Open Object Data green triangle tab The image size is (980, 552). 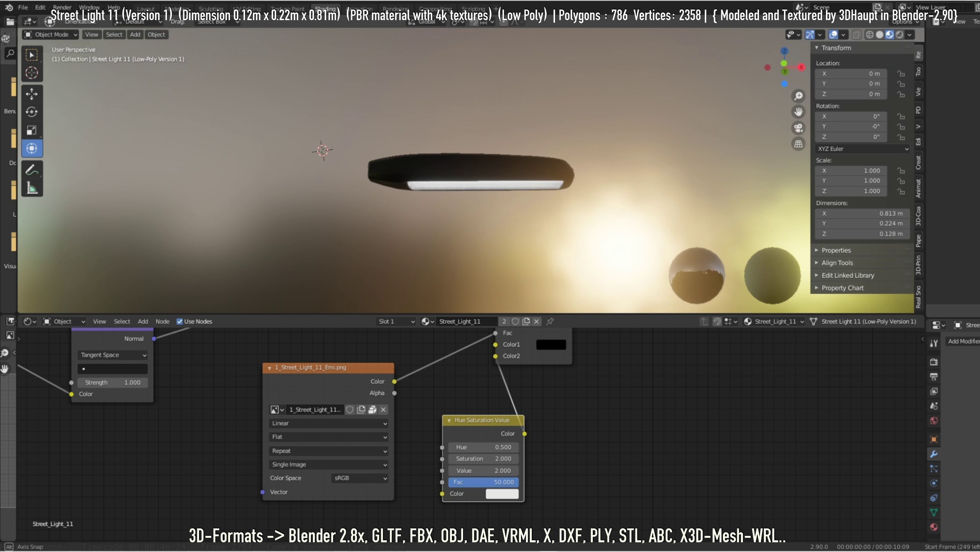(934, 513)
